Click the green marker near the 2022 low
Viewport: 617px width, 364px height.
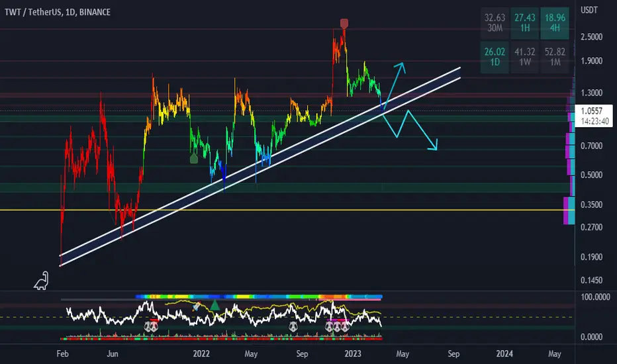click(193, 159)
